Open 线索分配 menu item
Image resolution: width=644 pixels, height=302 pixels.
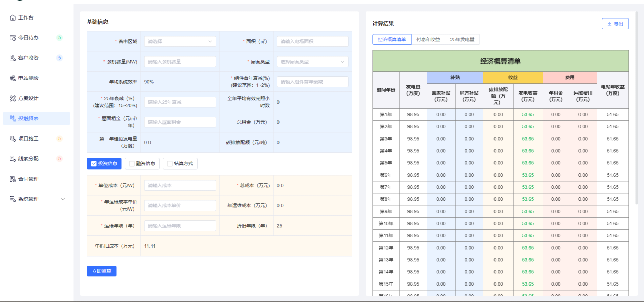(36, 159)
